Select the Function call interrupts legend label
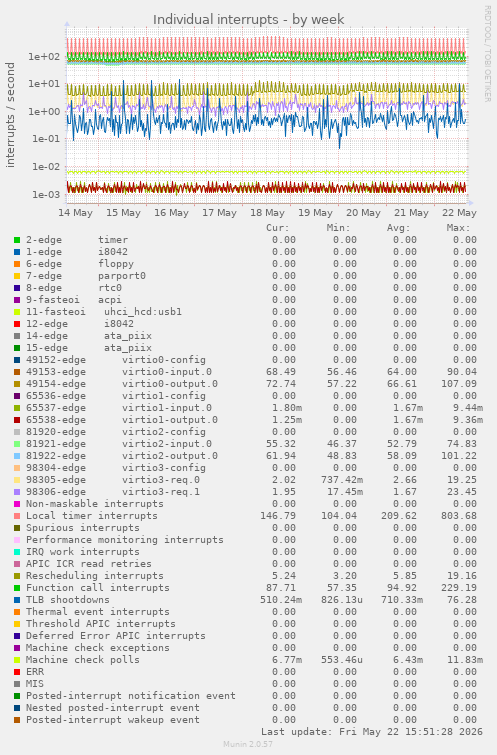The width and height of the screenshot is (497, 755). coord(98,587)
